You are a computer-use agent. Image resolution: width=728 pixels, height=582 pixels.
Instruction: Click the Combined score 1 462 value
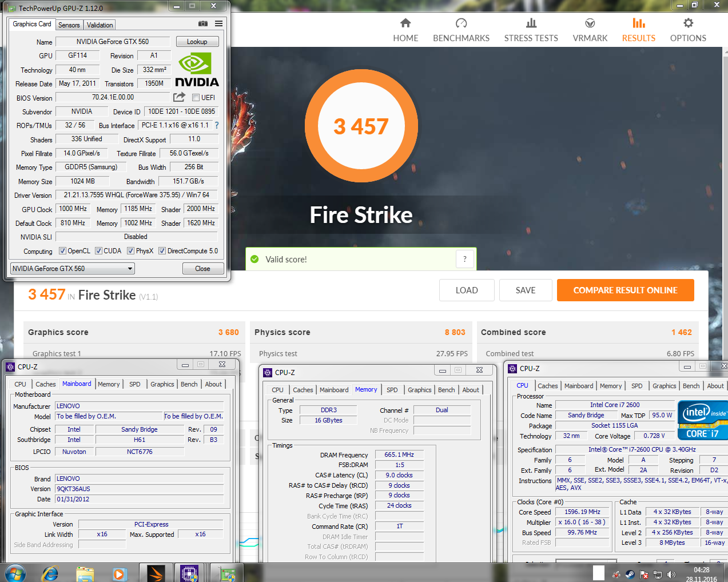682,332
